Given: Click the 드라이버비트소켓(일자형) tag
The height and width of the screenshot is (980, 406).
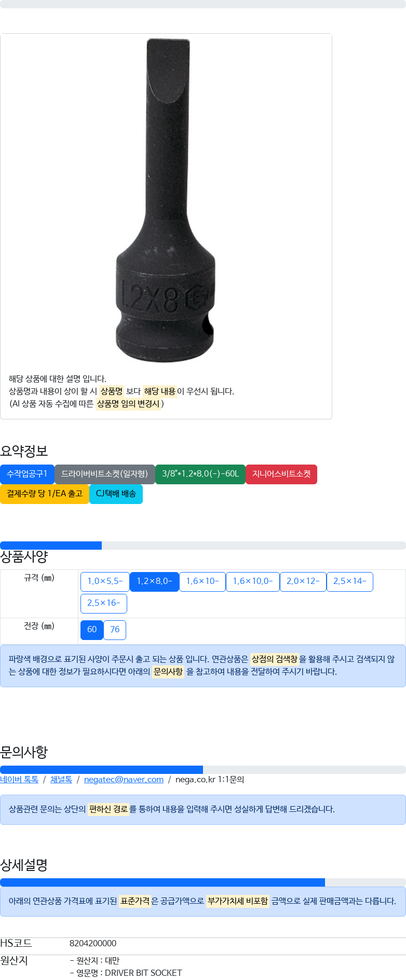Looking at the screenshot, I should click(x=105, y=474).
